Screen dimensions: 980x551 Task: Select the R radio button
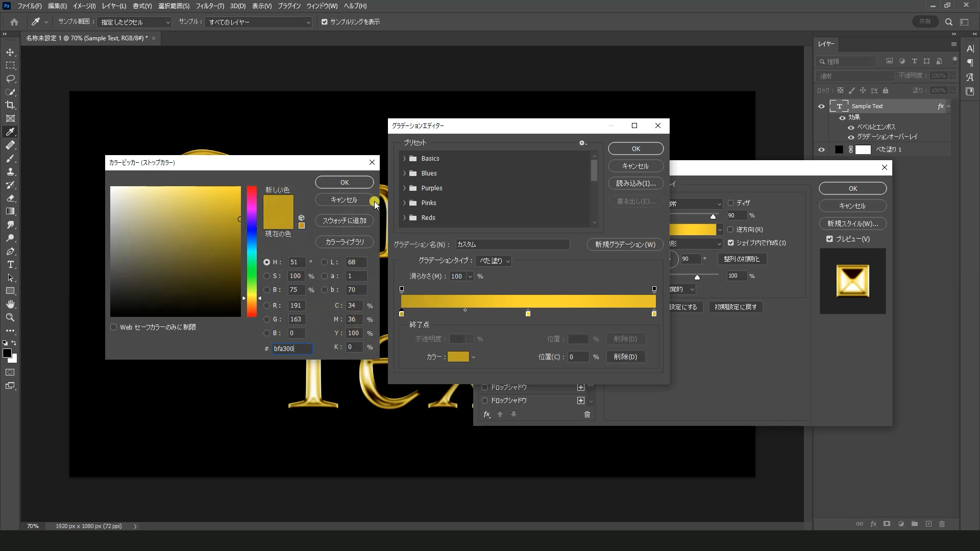pyautogui.click(x=266, y=306)
